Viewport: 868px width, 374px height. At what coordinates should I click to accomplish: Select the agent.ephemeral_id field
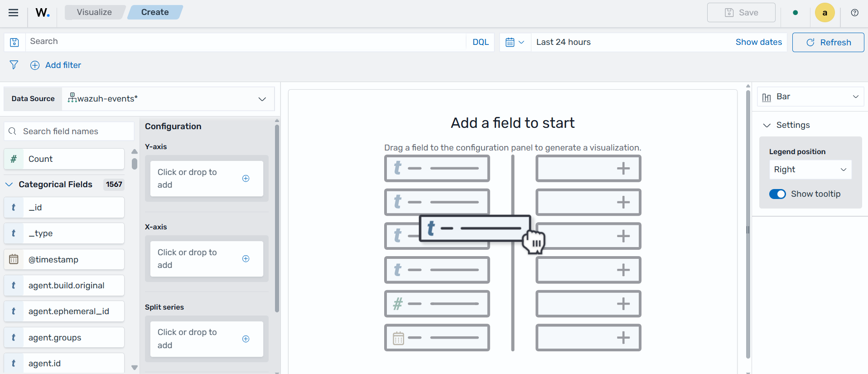click(x=64, y=311)
